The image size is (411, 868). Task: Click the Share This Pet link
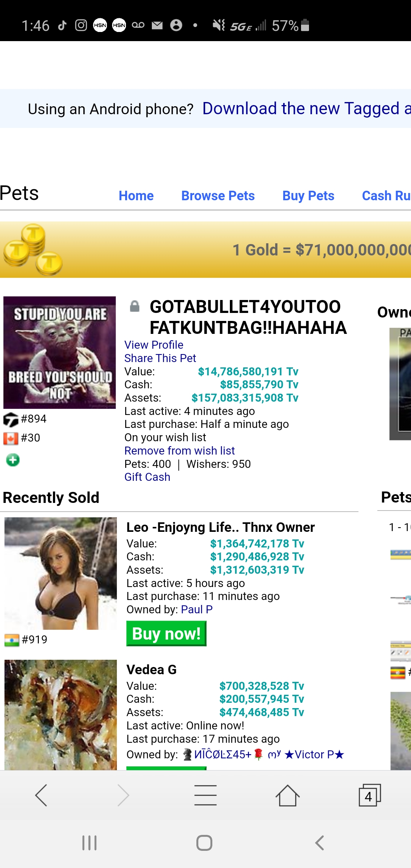click(160, 358)
